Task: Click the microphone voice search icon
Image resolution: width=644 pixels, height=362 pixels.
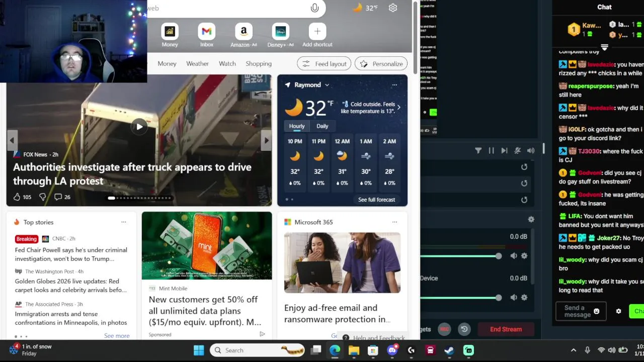Action: 314,8
